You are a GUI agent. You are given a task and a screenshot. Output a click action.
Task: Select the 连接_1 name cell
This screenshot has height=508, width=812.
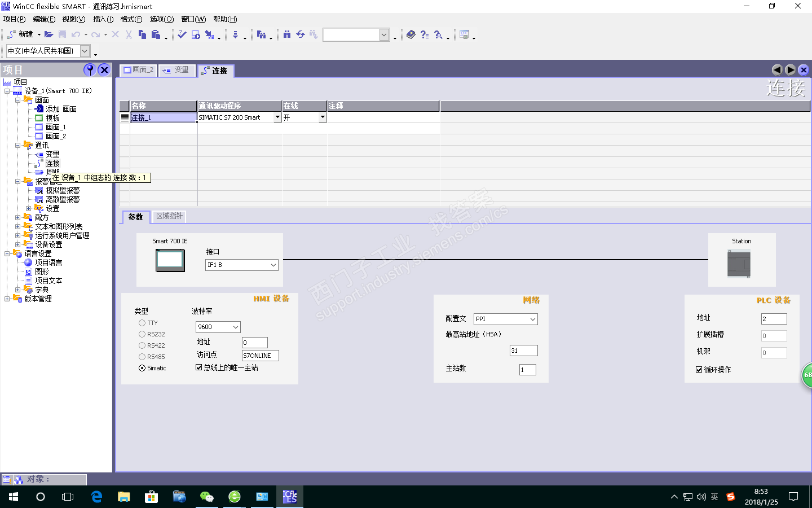point(164,117)
